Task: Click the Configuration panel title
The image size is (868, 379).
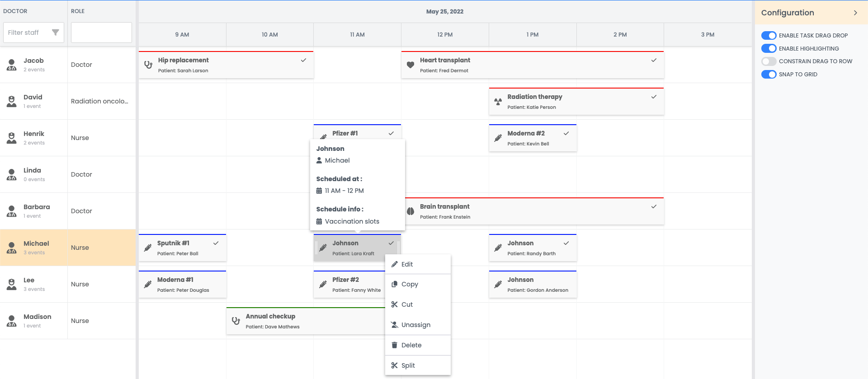Action: (x=788, y=13)
